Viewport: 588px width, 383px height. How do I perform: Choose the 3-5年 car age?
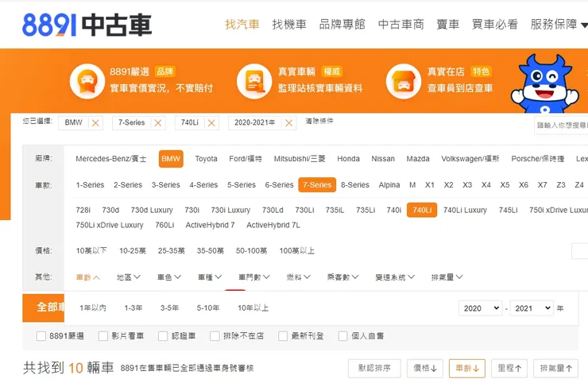(169, 308)
